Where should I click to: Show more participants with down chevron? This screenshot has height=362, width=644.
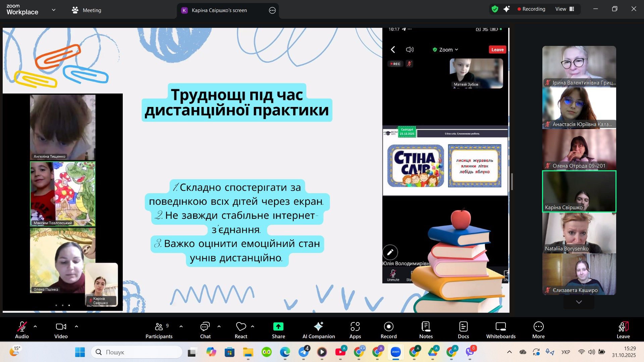pos(579,302)
